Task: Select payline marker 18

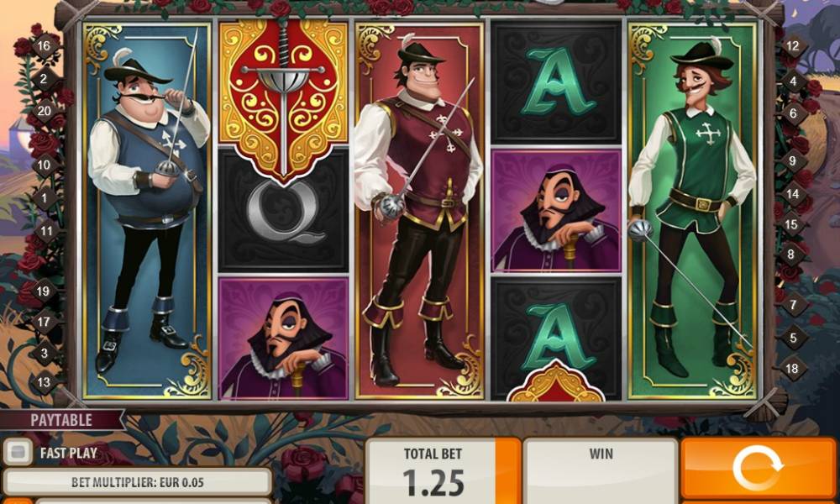Action: click(792, 369)
